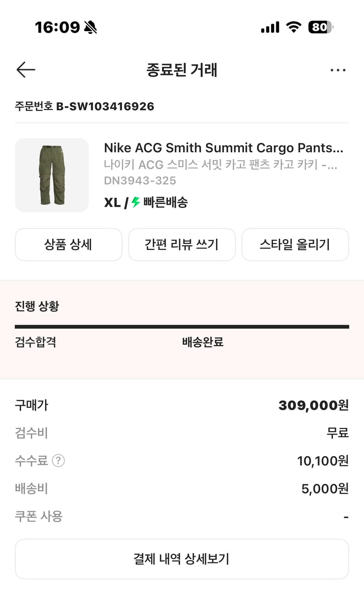Tap the Nike ACG Smith Summit product title
The height and width of the screenshot is (593, 364).
223,148
